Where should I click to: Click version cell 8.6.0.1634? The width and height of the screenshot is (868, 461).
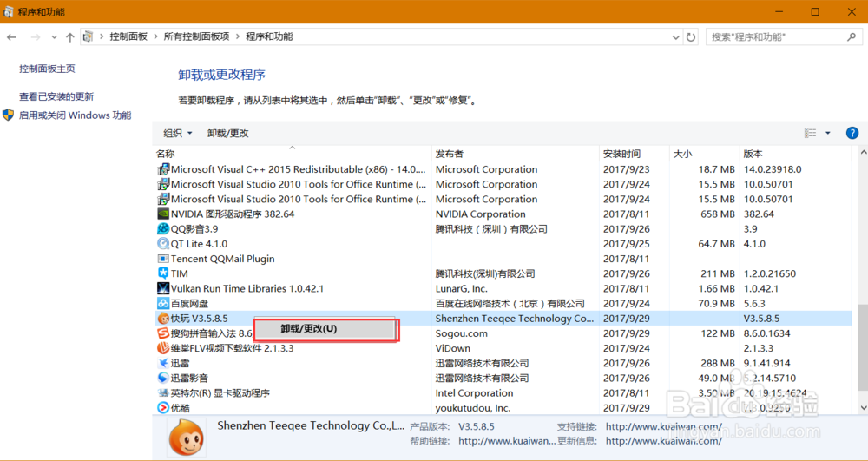click(766, 333)
